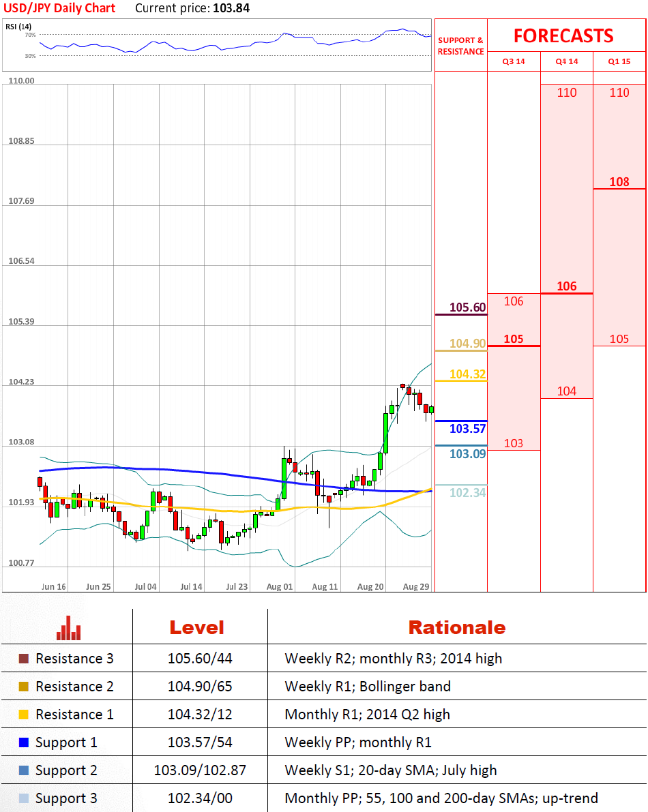This screenshot has width=648, height=812.
Task: Click the Jun 16 date axis label
Action: click(x=54, y=587)
